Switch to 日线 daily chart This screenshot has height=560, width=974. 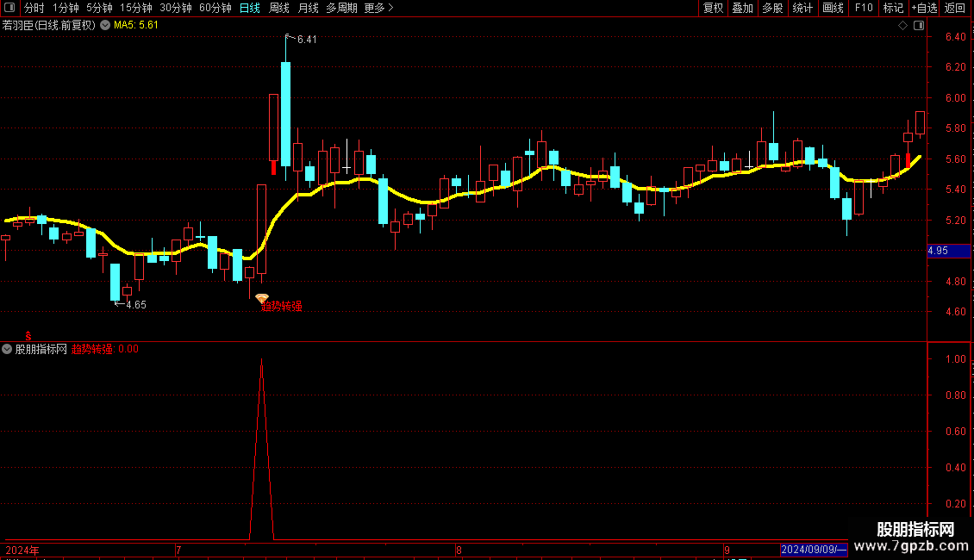250,8
